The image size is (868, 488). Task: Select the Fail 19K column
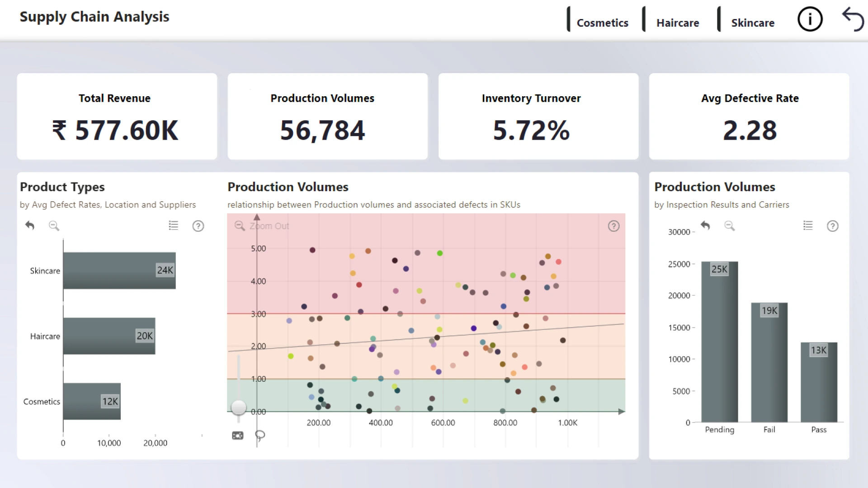769,362
